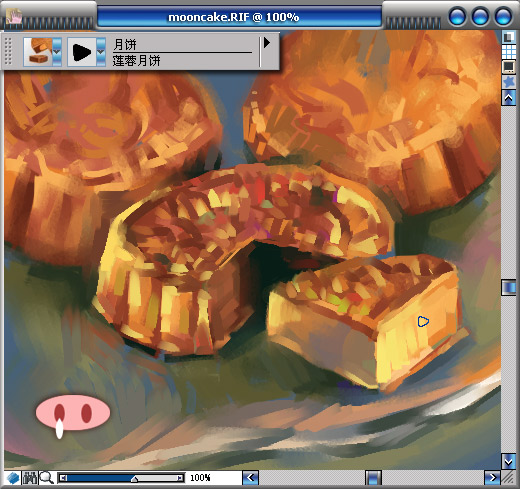This screenshot has width=520, height=489.
Task: Select the 月饼 brush category label
Action: (x=125, y=44)
